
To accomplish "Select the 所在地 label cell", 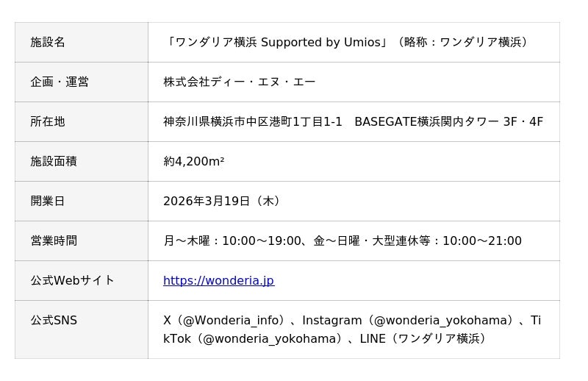I will coord(48,121).
